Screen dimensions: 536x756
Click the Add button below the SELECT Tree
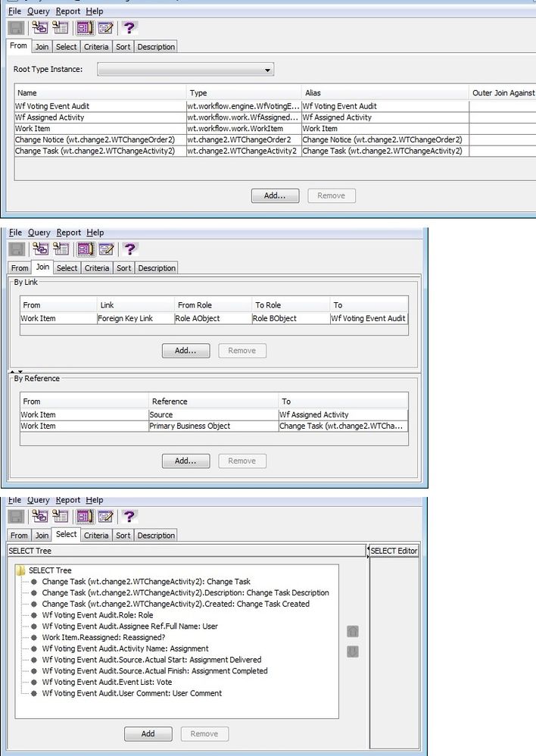[x=148, y=733]
